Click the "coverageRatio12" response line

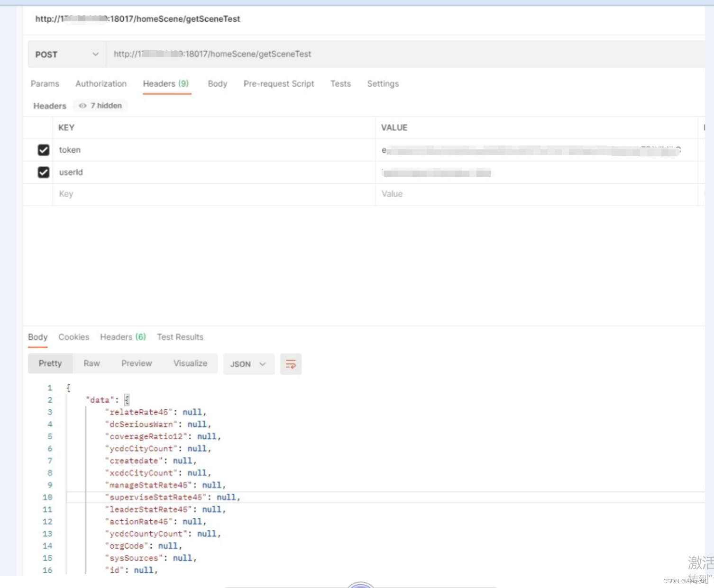pos(163,436)
